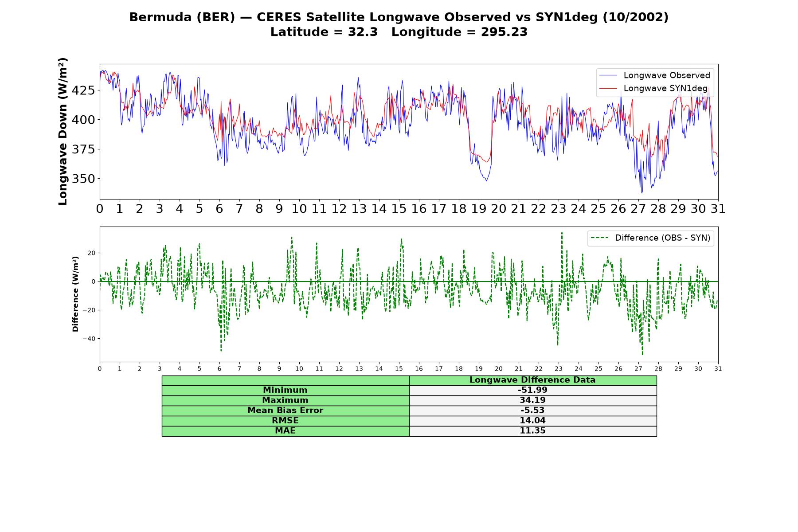This screenshot has height=532, width=798.
Task: Select the MAE value 11.35 cell
Action: pyautogui.click(x=532, y=431)
